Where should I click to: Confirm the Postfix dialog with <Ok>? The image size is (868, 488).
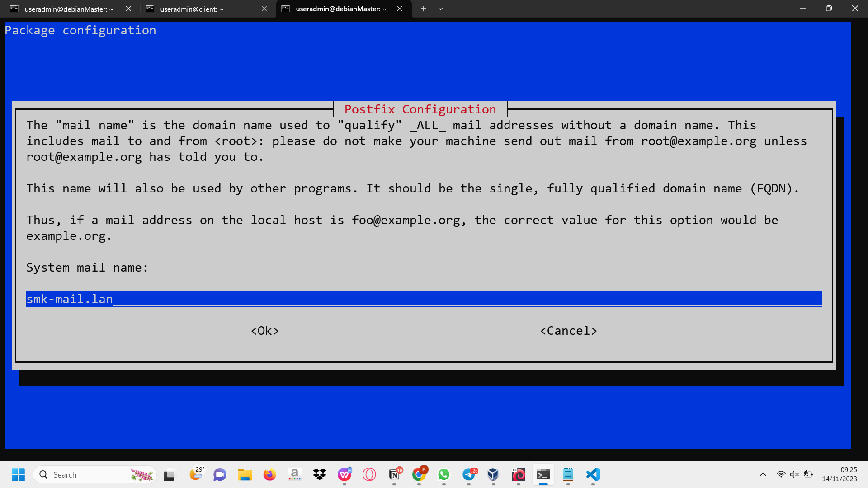[x=265, y=331]
